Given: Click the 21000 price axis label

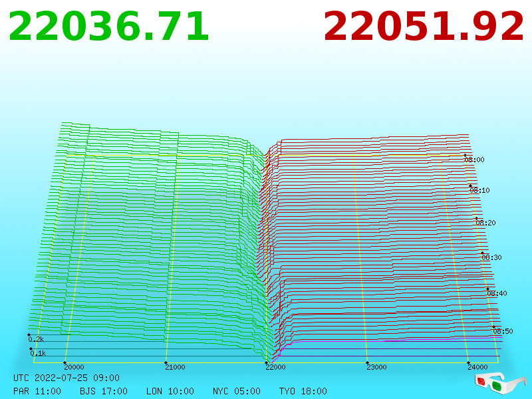Looking at the screenshot, I should [175, 367].
